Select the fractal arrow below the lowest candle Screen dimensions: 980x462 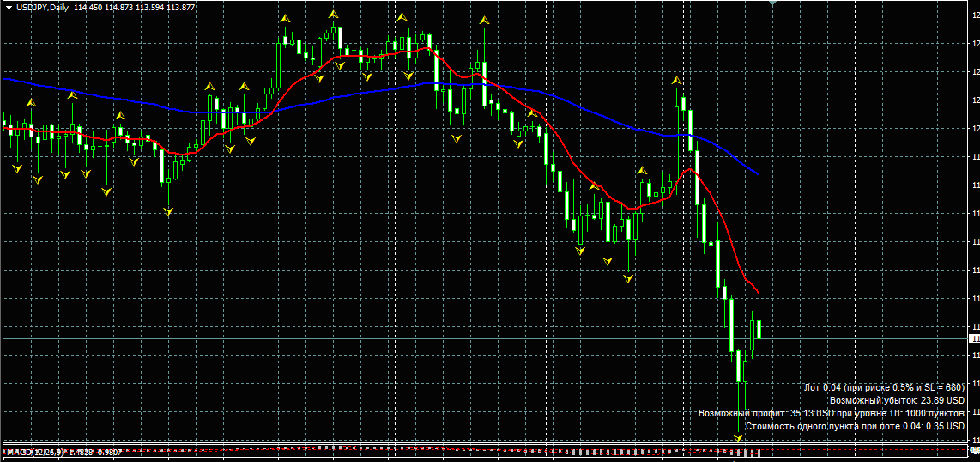[739, 439]
